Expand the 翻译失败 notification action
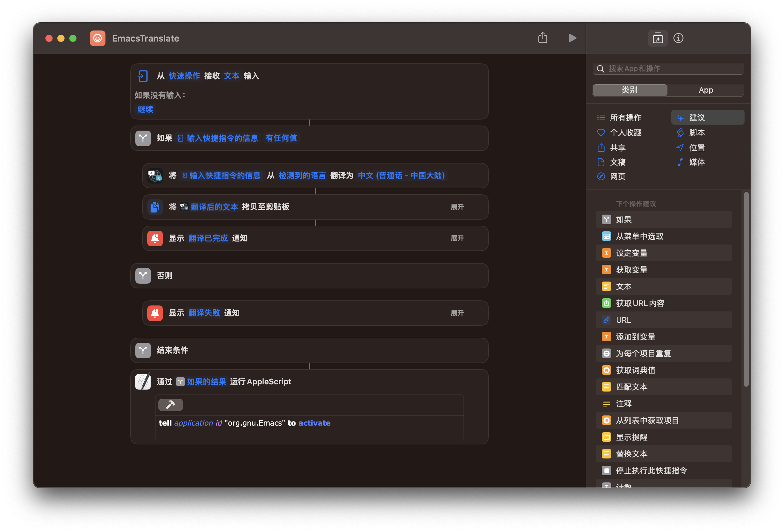This screenshot has height=532, width=784. point(457,313)
